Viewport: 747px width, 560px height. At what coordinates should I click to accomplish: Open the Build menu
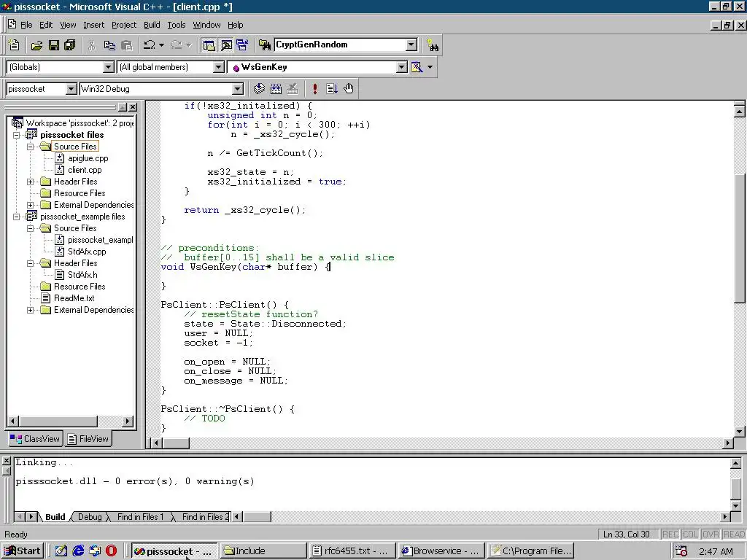pos(152,25)
